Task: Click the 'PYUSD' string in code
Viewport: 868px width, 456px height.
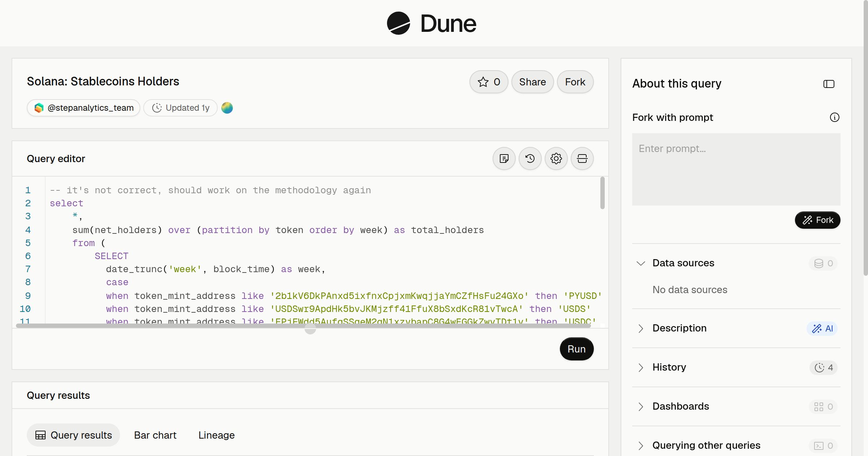Action: [583, 296]
